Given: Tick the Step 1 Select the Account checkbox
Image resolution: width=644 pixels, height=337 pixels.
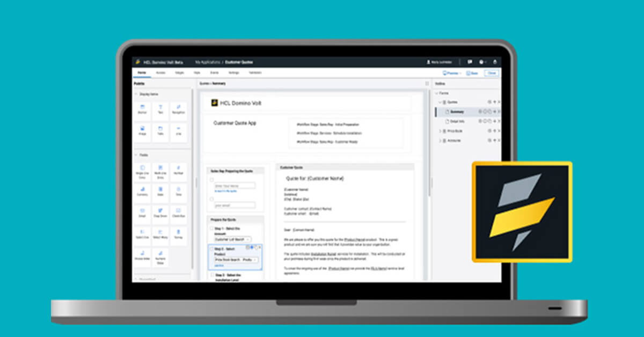Looking at the screenshot, I should tap(211, 229).
